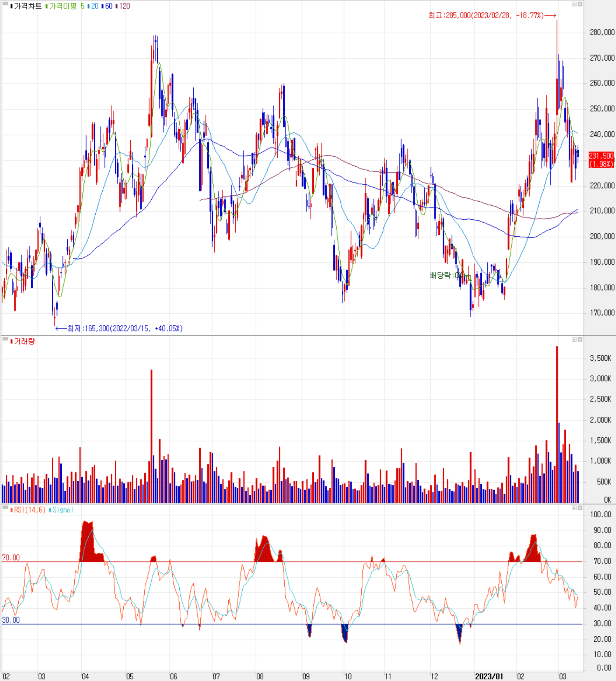
Task: Click the tallest volume bar near March 2023
Action: point(557,424)
